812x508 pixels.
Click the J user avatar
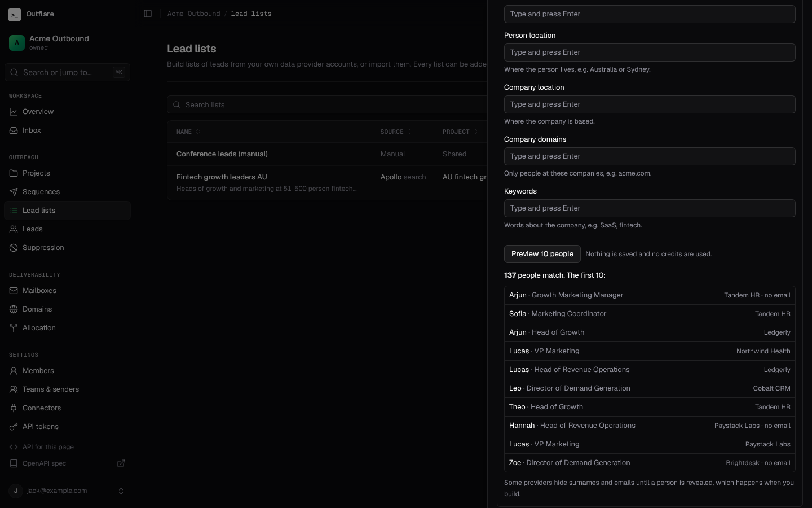click(16, 491)
